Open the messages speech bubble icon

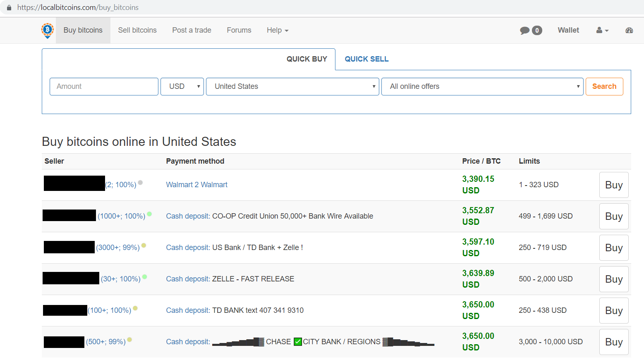[524, 31]
